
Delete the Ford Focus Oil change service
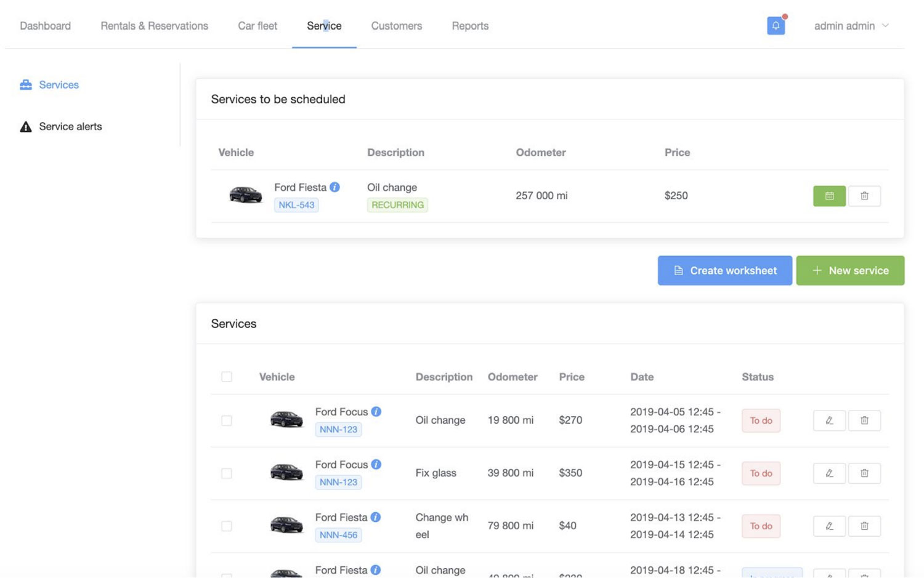point(864,420)
